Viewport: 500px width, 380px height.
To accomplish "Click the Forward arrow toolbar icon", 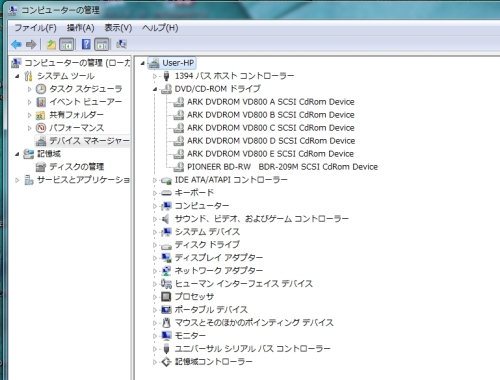I will [31, 44].
